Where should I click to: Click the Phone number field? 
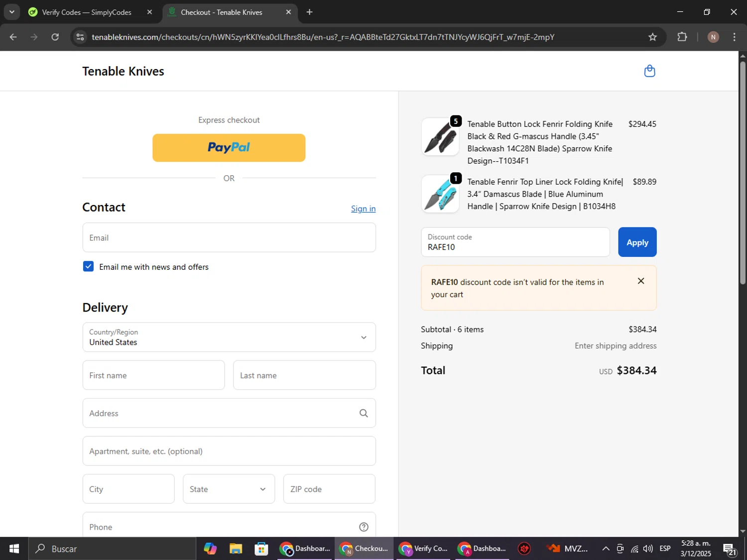pos(229,525)
